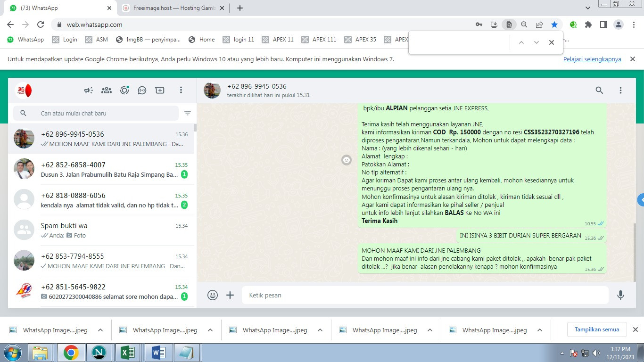Open the password key icon
The width and height of the screenshot is (644, 362).
[x=479, y=25]
